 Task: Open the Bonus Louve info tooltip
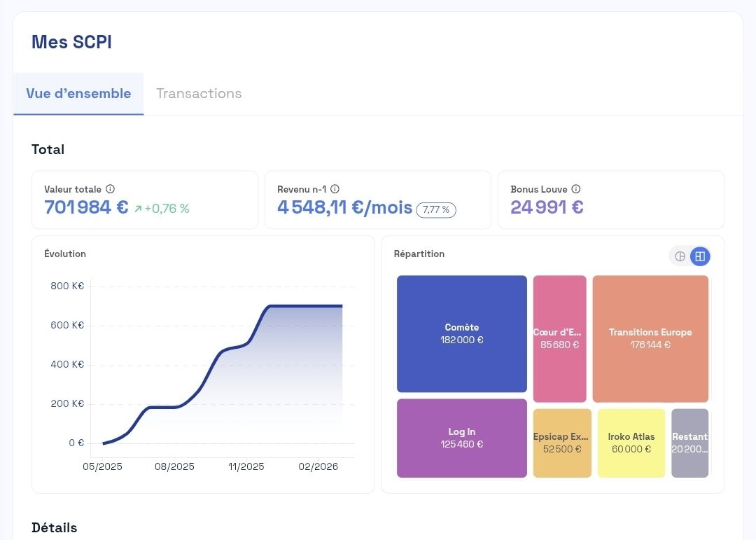click(x=575, y=188)
